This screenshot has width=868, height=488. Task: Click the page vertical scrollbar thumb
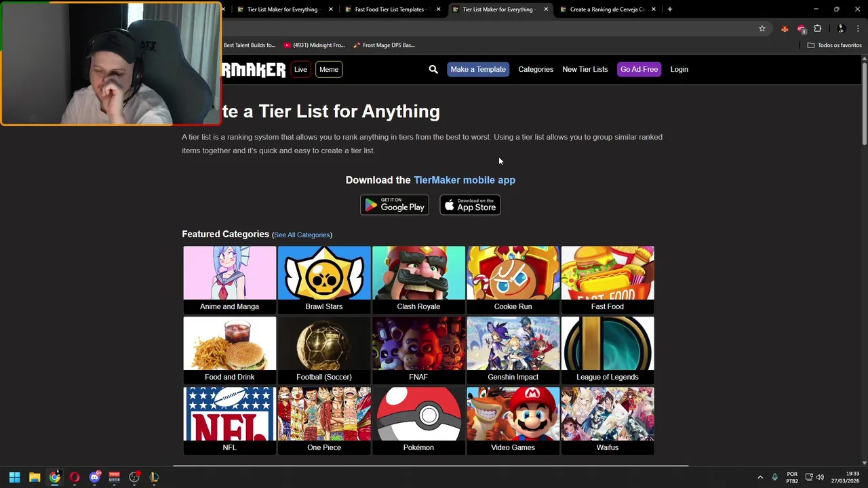[x=865, y=104]
